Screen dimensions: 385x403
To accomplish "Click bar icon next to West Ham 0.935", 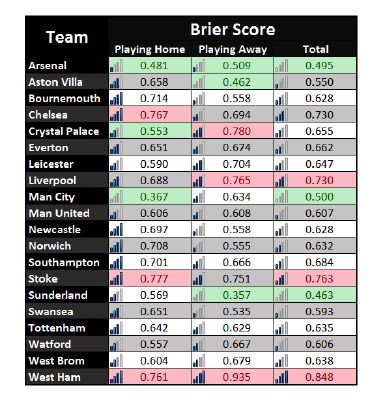I will coord(199,377).
